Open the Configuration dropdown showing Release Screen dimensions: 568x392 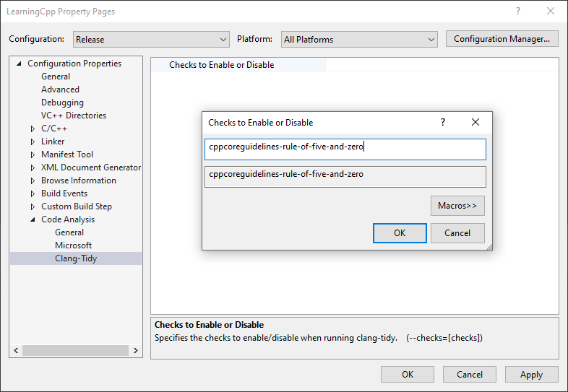pos(151,39)
